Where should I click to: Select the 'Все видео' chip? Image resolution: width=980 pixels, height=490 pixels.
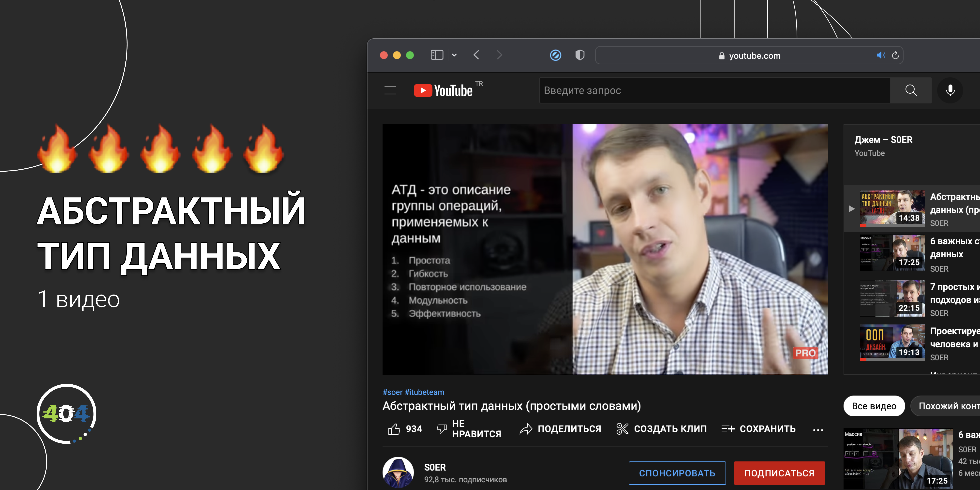pos(874,406)
